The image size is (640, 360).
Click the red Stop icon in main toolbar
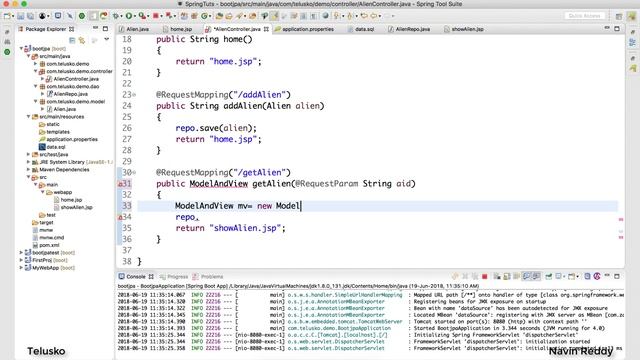click(x=156, y=16)
